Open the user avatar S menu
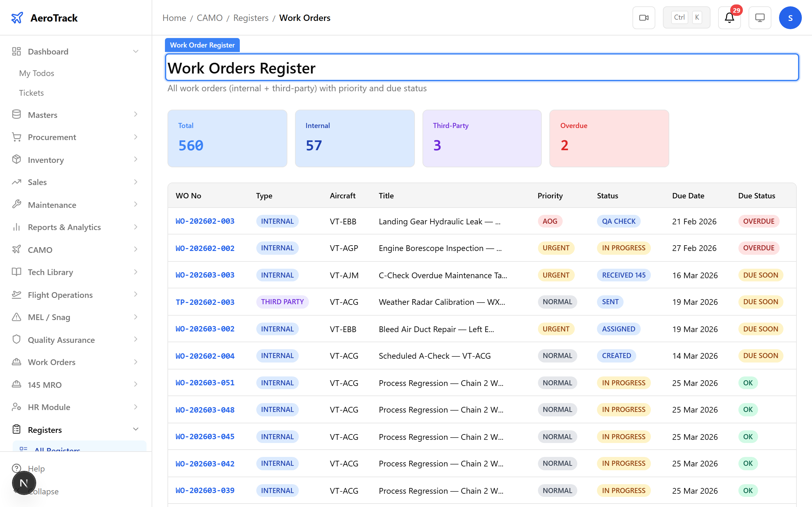The width and height of the screenshot is (812, 507). (790, 18)
